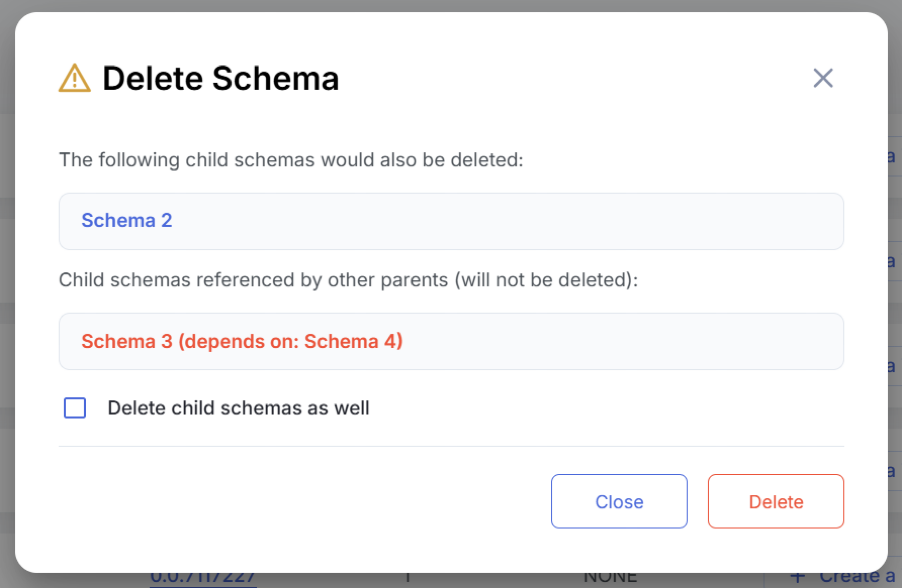Click the 'Schema 4' dependency text
902x588 pixels.
[351, 341]
